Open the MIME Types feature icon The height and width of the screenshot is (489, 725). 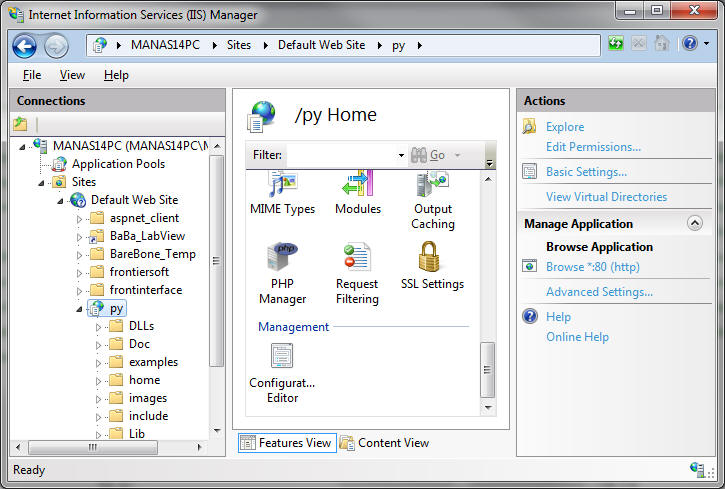[283, 184]
